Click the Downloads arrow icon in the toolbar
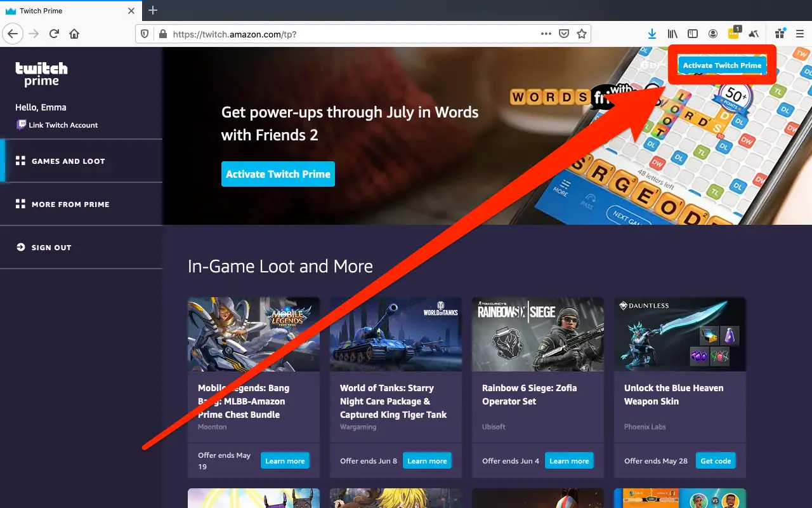The image size is (812, 508). click(x=652, y=34)
